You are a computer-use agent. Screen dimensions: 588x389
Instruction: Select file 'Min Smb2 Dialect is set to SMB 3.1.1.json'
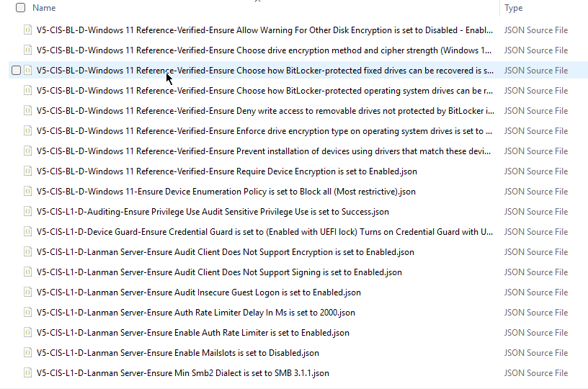tap(183, 373)
